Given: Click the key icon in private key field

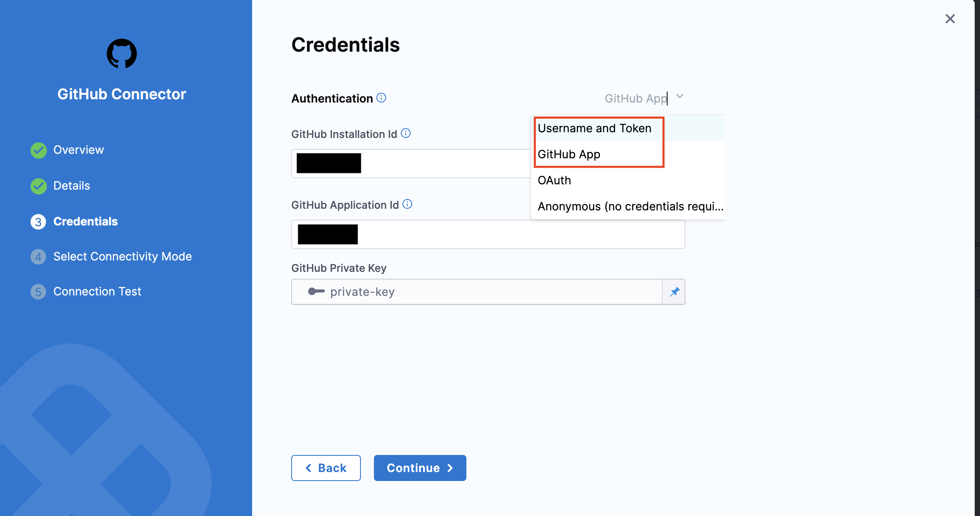Looking at the screenshot, I should (x=316, y=291).
